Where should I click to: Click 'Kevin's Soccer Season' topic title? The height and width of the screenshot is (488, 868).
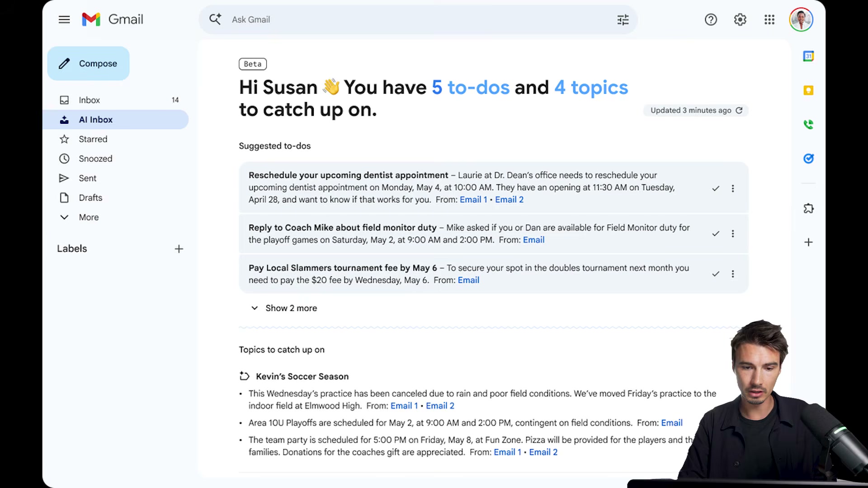click(x=302, y=376)
